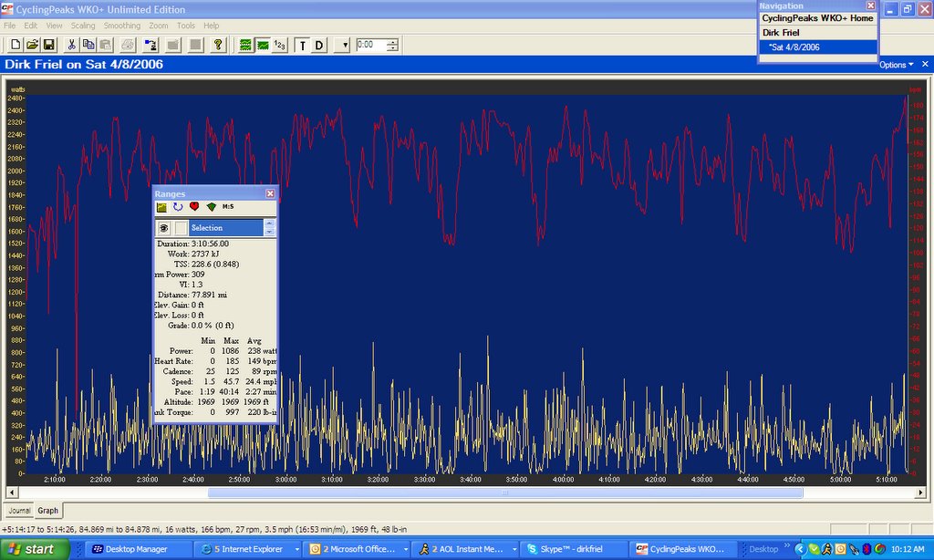The width and height of the screenshot is (934, 560).
Task: Select the Selection range row
Action: [226, 228]
